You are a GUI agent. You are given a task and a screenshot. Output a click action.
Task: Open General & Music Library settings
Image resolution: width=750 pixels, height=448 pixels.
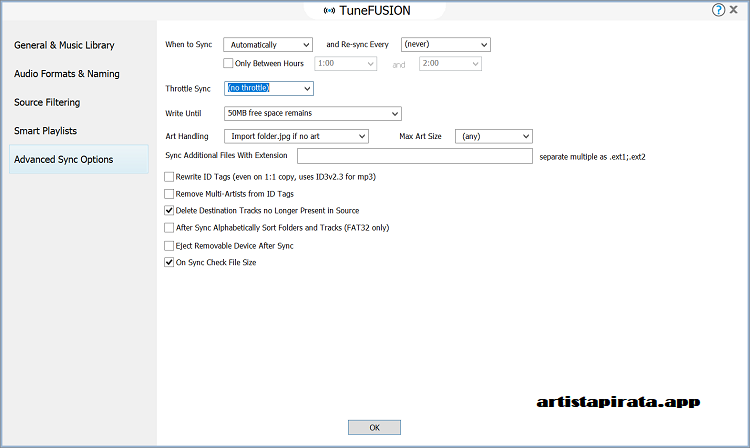[64, 45]
